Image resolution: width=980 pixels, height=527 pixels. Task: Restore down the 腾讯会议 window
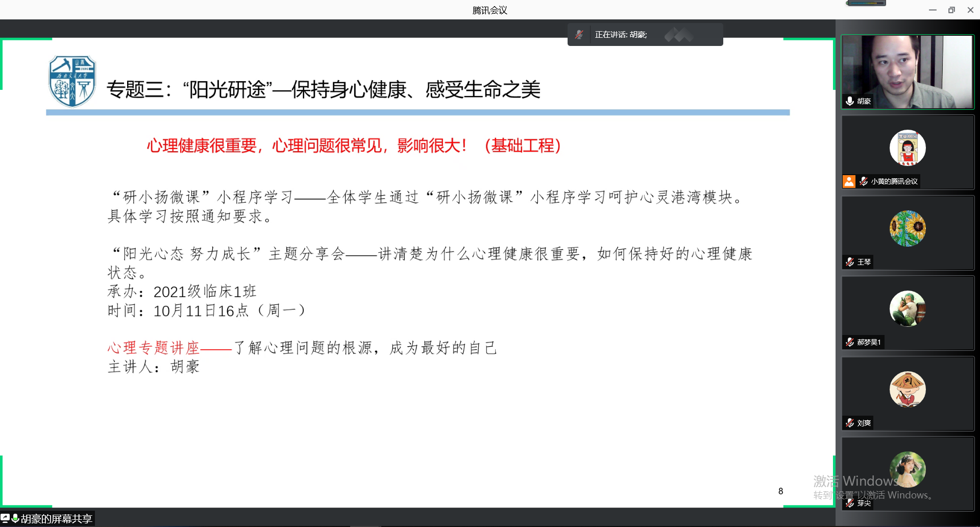[x=951, y=10]
